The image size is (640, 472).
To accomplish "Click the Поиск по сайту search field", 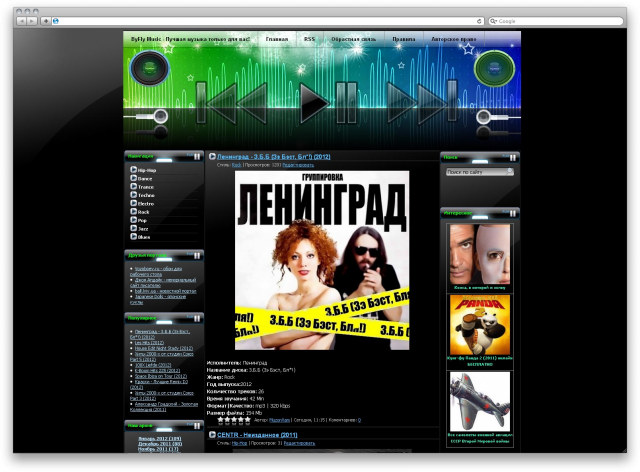I will 475,172.
